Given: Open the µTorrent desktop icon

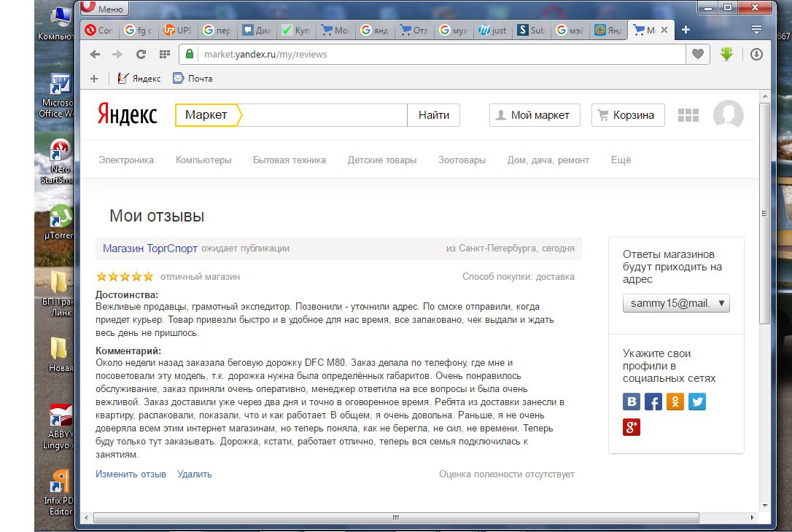Looking at the screenshot, I should [x=58, y=222].
